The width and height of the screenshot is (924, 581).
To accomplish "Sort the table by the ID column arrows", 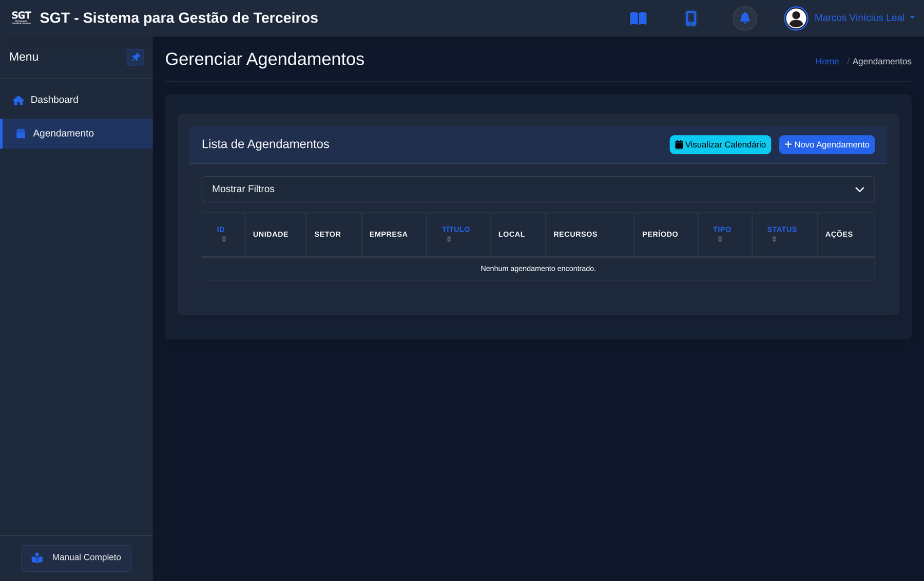I will pos(224,239).
